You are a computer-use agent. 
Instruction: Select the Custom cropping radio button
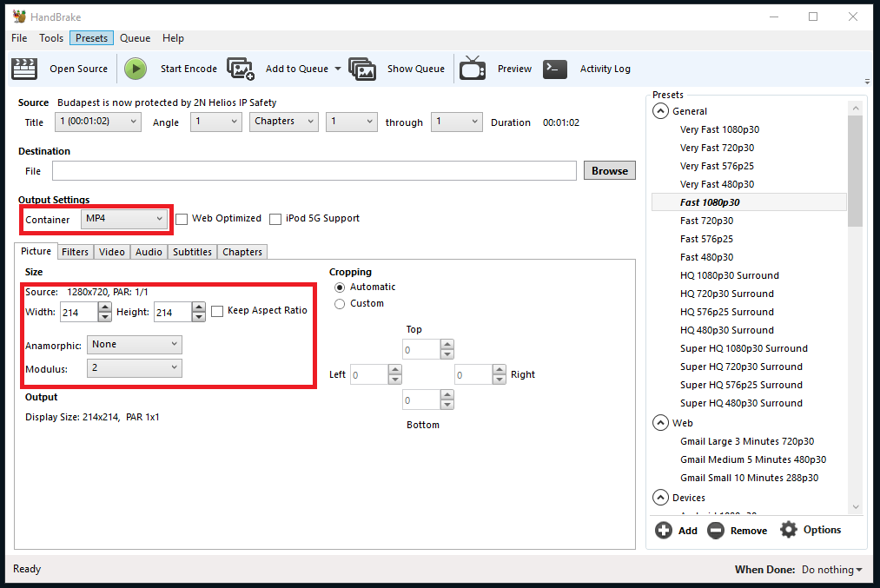340,303
